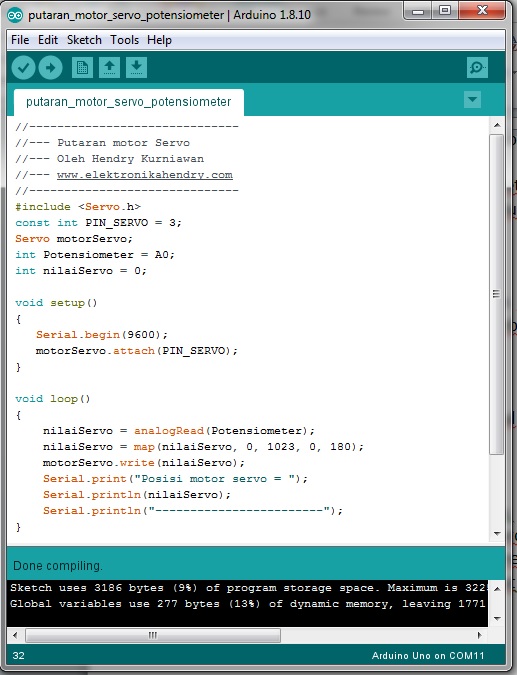Click the map(nilaiServo, 0, 1023, 0, 180) line
The height and width of the screenshot is (675, 517).
[x=203, y=446]
